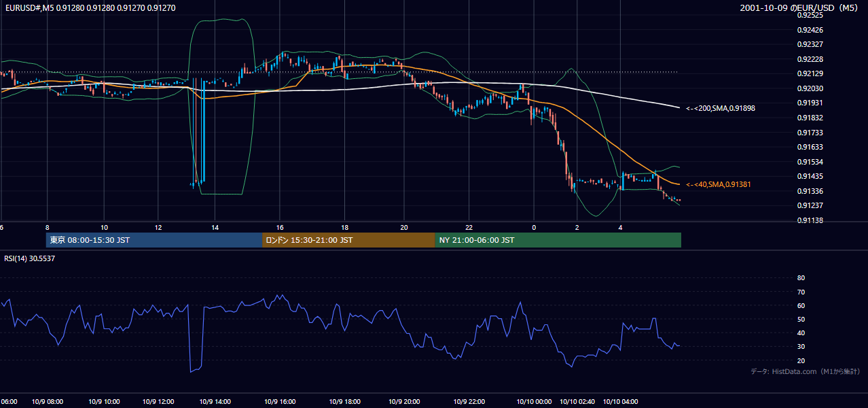Image resolution: width=868 pixels, height=408 pixels.
Task: Click RSI axis level 50
Action: [801, 319]
